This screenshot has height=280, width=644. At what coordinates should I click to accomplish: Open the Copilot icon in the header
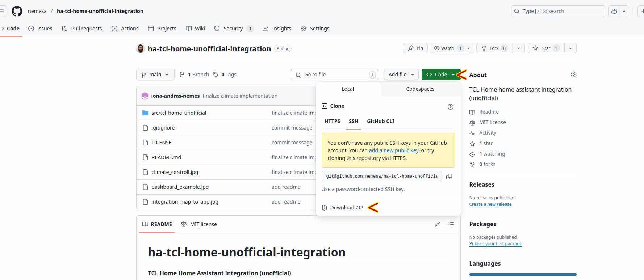click(x=614, y=11)
